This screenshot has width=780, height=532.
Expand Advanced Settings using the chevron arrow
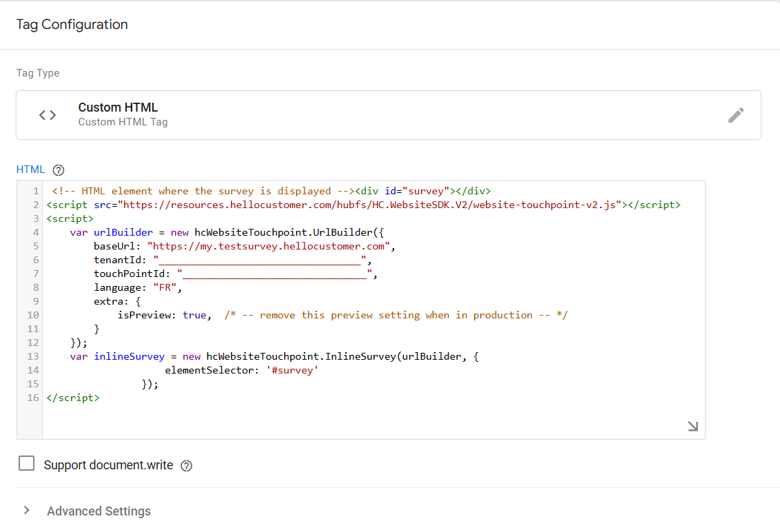point(27,511)
